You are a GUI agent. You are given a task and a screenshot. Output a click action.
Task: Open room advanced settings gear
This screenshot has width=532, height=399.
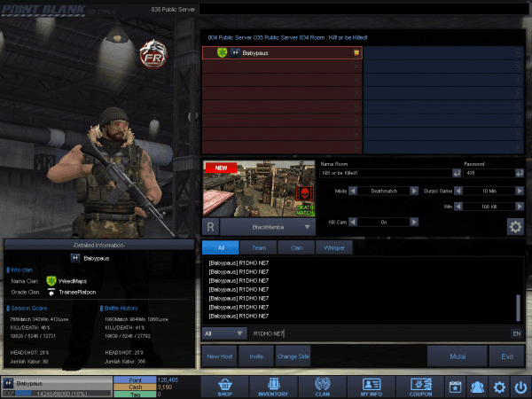515,227
